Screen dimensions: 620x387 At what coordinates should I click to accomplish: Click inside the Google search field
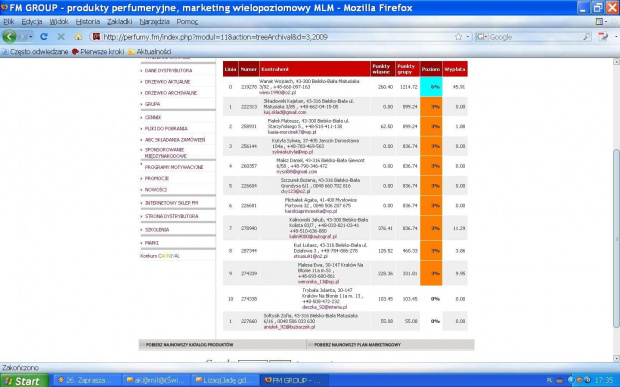coord(535,37)
